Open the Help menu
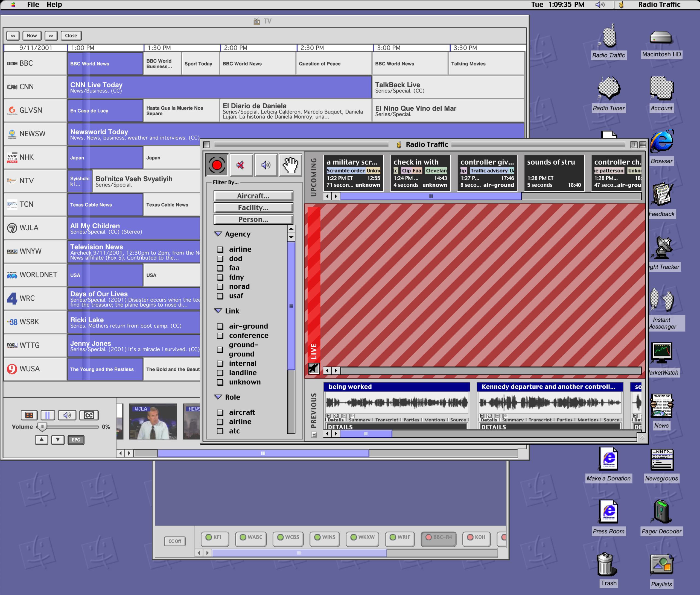 [x=54, y=5]
